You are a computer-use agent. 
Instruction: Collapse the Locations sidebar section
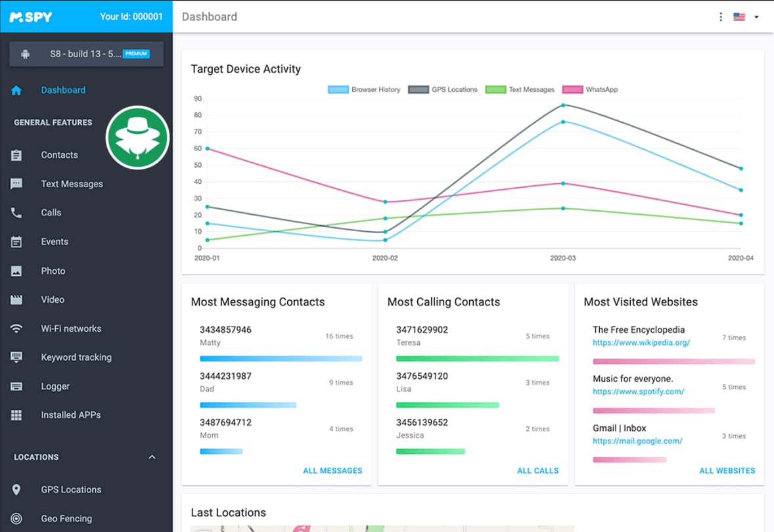[152, 457]
